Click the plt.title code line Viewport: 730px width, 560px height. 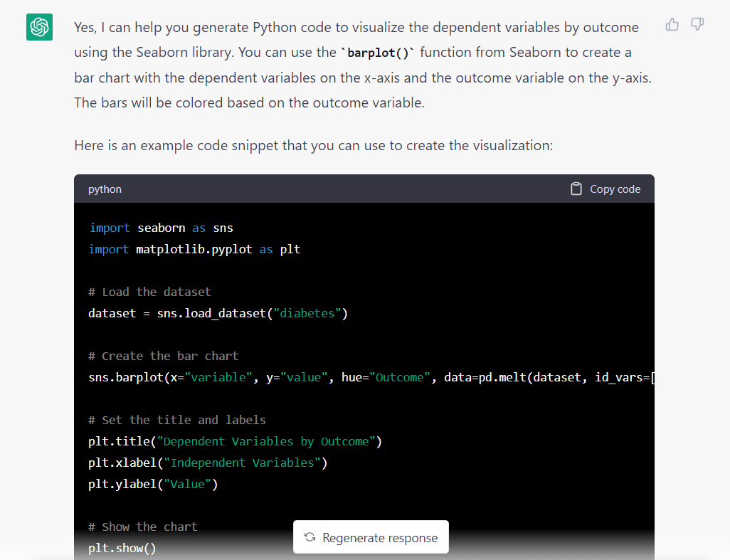pos(235,441)
